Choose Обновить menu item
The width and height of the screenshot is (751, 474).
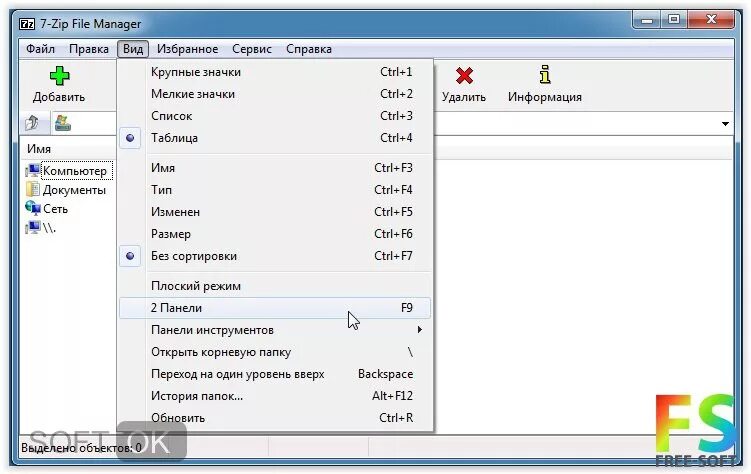(x=275, y=418)
